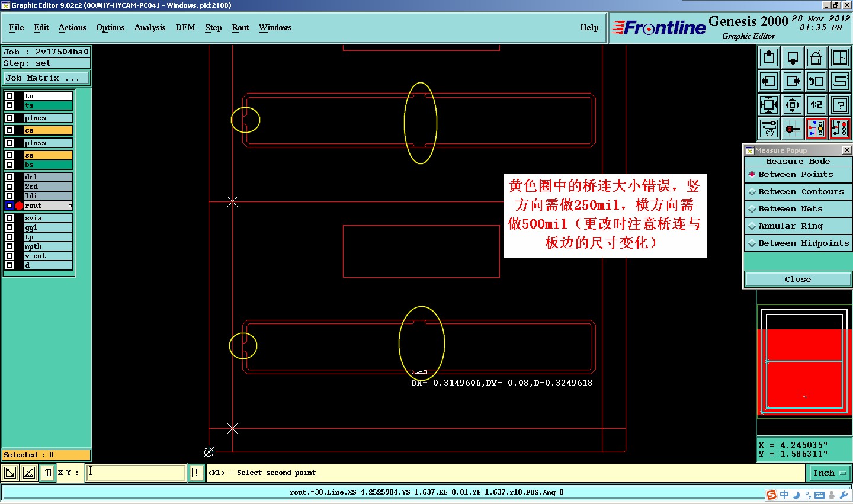
Task: Open the Analysis menu
Action: (150, 27)
